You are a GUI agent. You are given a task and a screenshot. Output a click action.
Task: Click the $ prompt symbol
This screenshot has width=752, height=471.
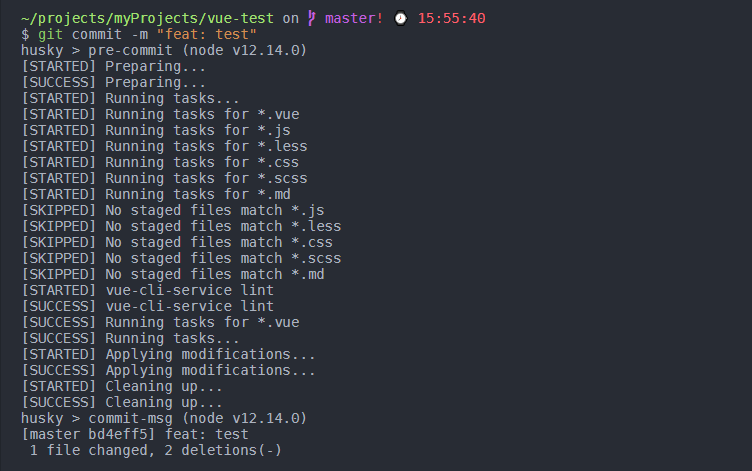[26, 34]
